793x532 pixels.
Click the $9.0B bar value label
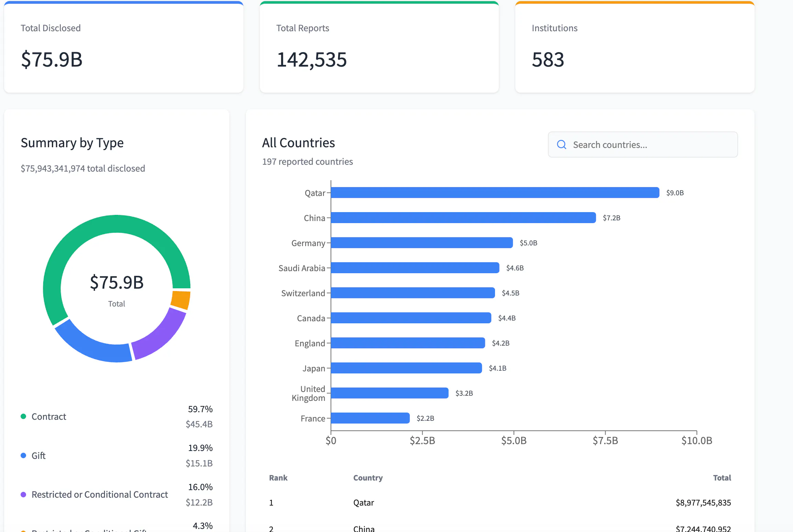pos(675,193)
